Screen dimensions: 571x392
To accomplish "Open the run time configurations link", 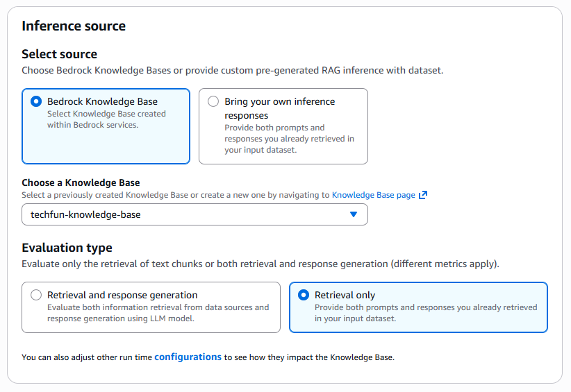I will pos(188,357).
